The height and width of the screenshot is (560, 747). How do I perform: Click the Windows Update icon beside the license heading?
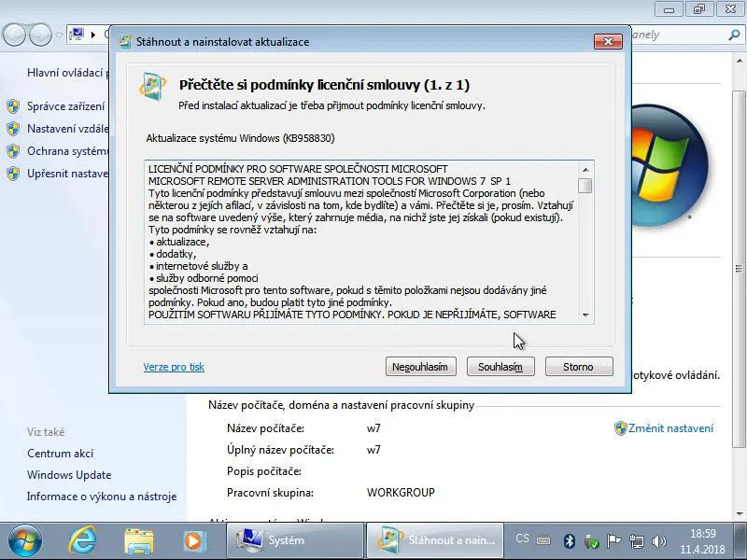(x=153, y=86)
